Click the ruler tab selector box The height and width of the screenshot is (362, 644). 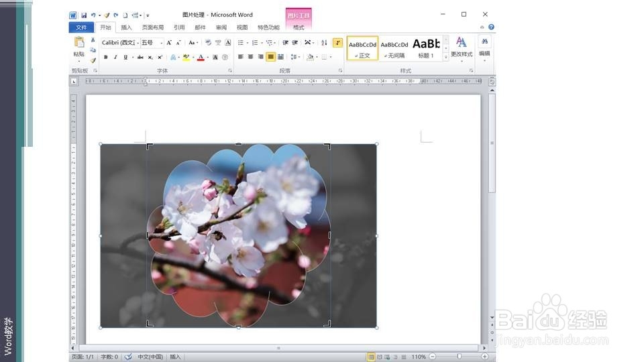click(74, 81)
